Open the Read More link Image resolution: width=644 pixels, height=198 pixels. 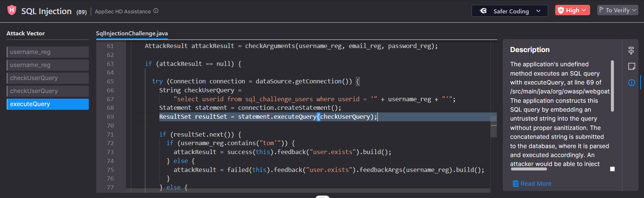pyautogui.click(x=535, y=183)
